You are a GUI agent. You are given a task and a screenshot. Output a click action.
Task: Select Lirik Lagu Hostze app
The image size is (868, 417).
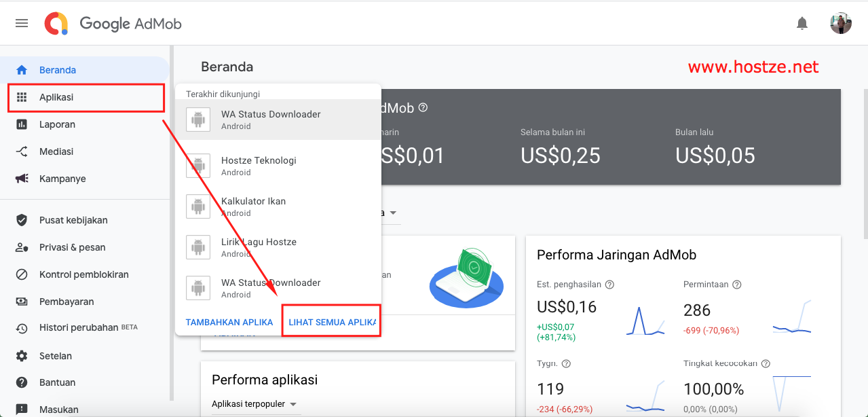click(278, 247)
